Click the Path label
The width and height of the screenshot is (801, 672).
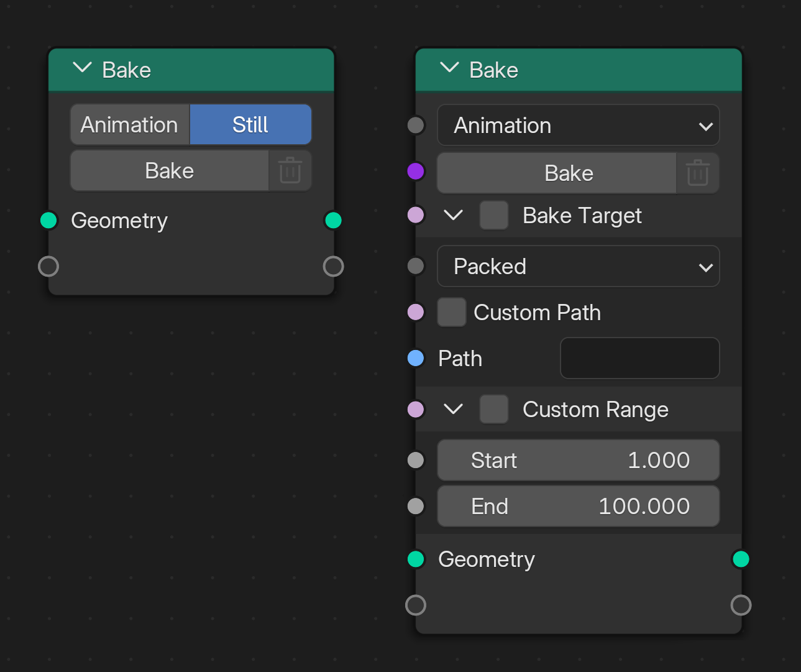[x=460, y=359]
